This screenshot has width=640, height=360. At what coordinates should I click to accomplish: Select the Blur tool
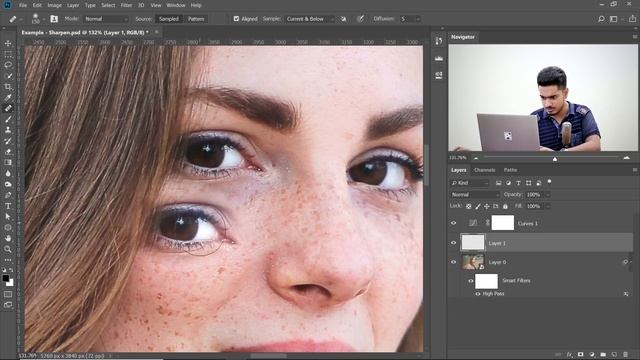pos(8,173)
